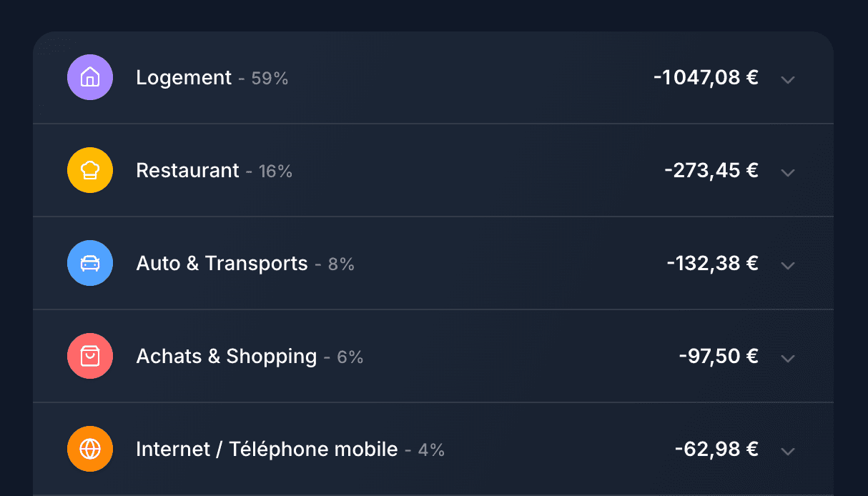Click the -273,45 € amount

(x=711, y=170)
